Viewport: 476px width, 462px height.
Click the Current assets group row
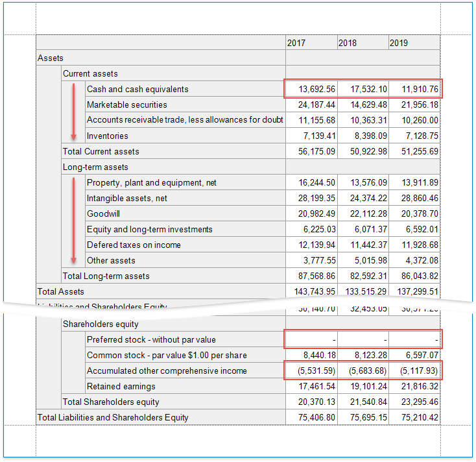coord(173,74)
